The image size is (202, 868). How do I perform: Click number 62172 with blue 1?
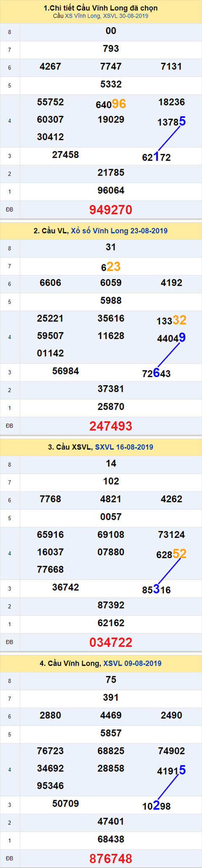(x=157, y=157)
